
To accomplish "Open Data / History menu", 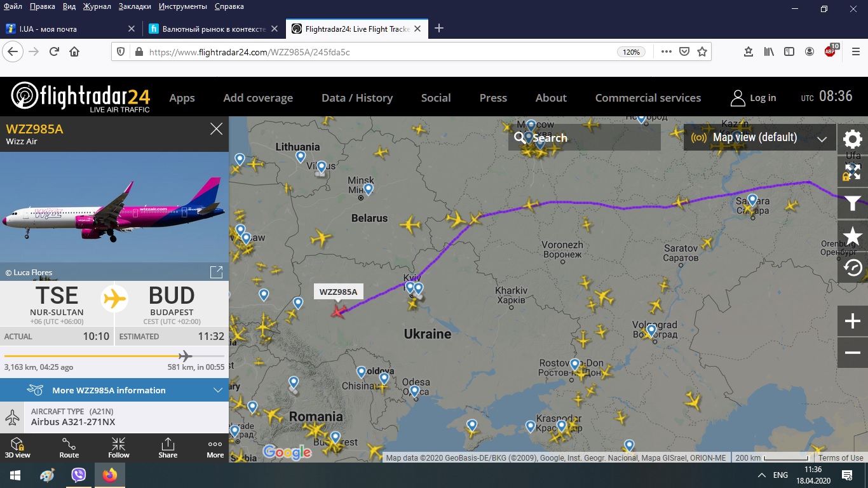I will 357,98.
